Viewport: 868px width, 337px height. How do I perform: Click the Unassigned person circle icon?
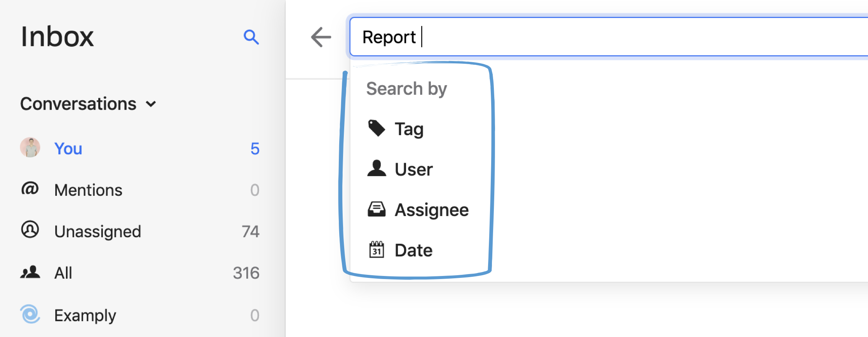[30, 230]
